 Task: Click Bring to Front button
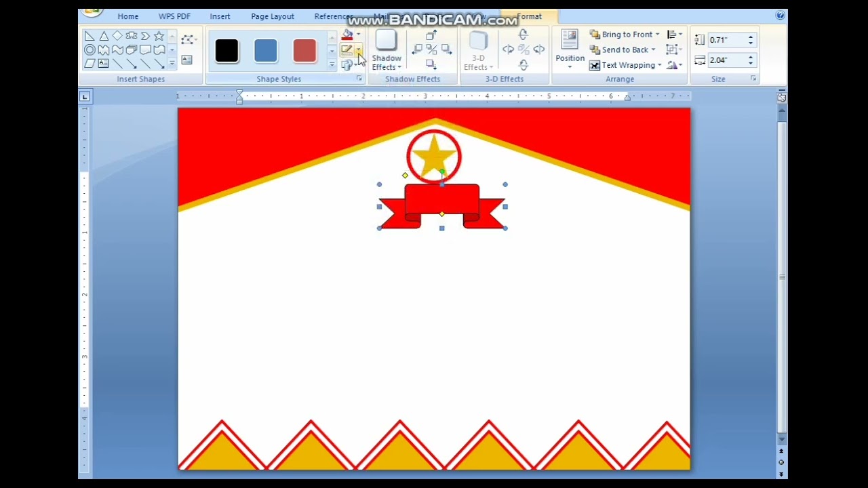(623, 35)
